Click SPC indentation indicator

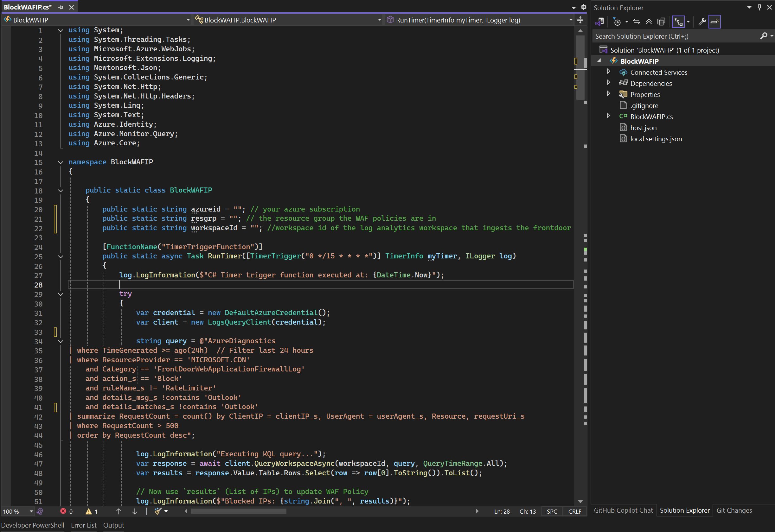pos(552,511)
